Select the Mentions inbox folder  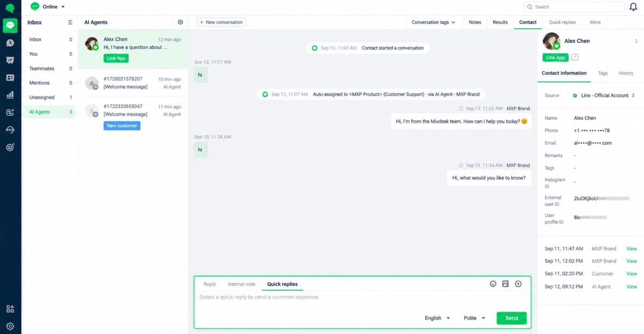[x=50, y=83]
